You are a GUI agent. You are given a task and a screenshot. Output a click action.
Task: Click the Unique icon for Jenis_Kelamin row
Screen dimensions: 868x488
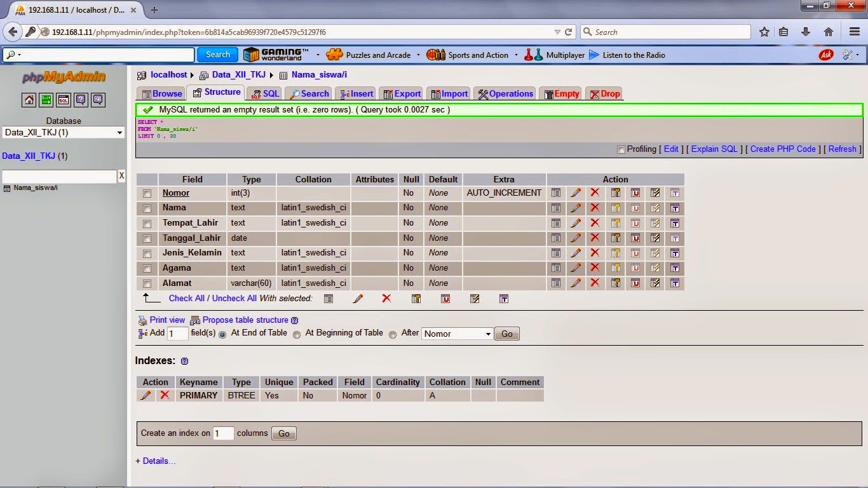tap(635, 253)
